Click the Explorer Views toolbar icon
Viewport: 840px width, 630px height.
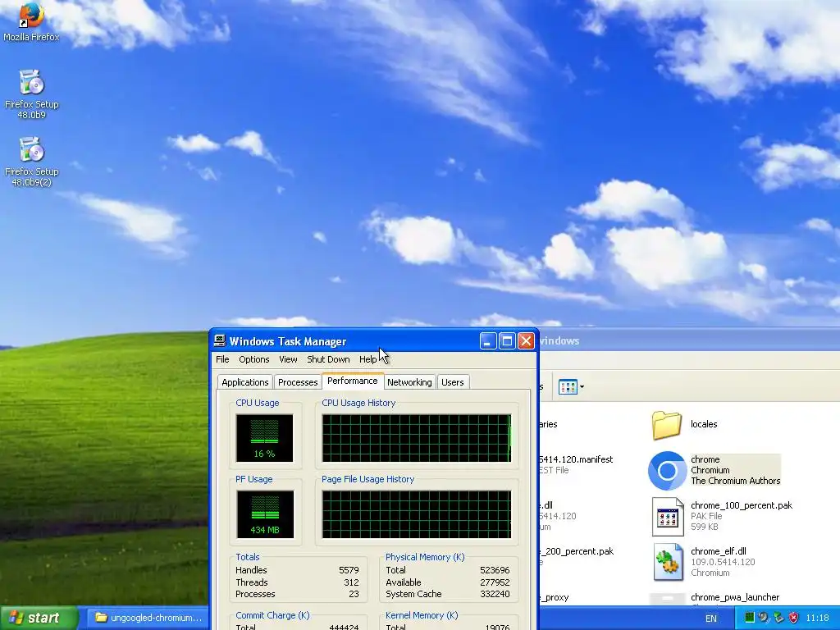(568, 386)
